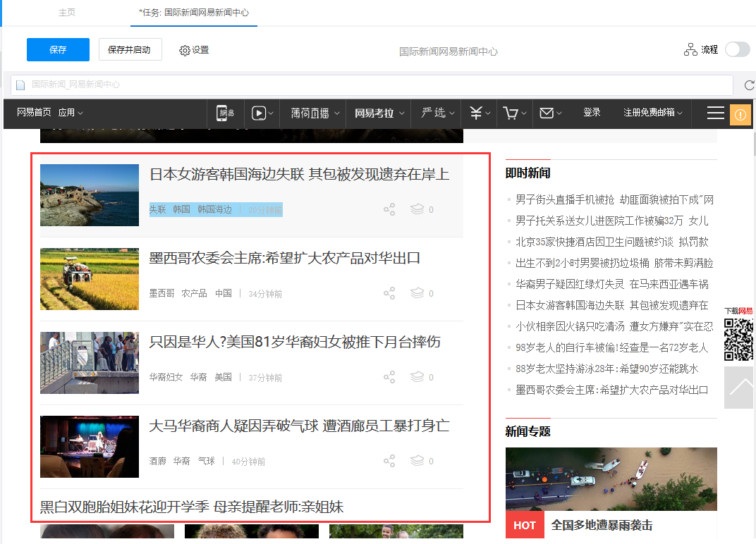Open the video play icon dropdown
Image resolution: width=756 pixels, height=544 pixels.
coord(262,113)
